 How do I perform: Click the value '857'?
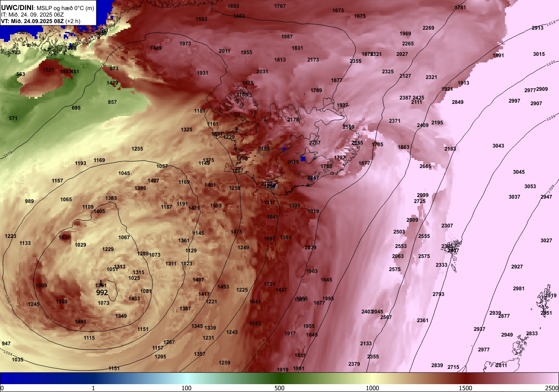click(x=112, y=102)
